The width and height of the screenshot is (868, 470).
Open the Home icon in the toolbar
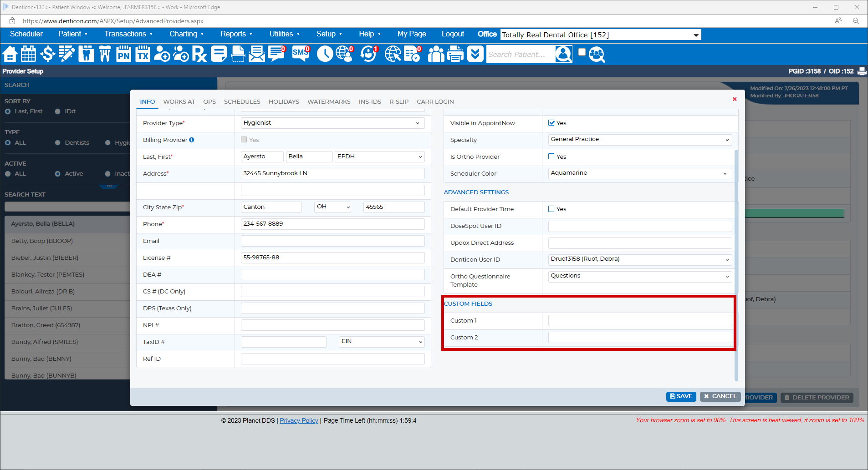(x=10, y=54)
